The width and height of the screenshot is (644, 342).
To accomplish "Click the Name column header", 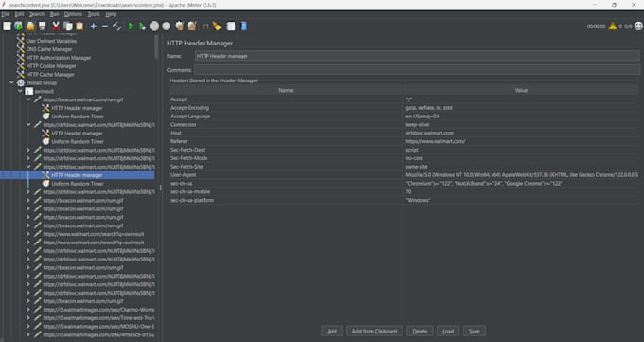I will pyautogui.click(x=286, y=90).
